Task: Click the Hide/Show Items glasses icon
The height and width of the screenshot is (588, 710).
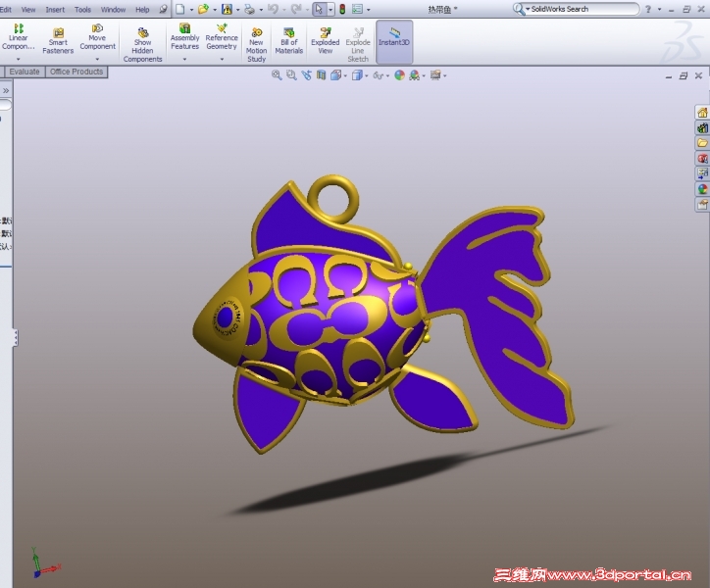Action: [x=379, y=75]
